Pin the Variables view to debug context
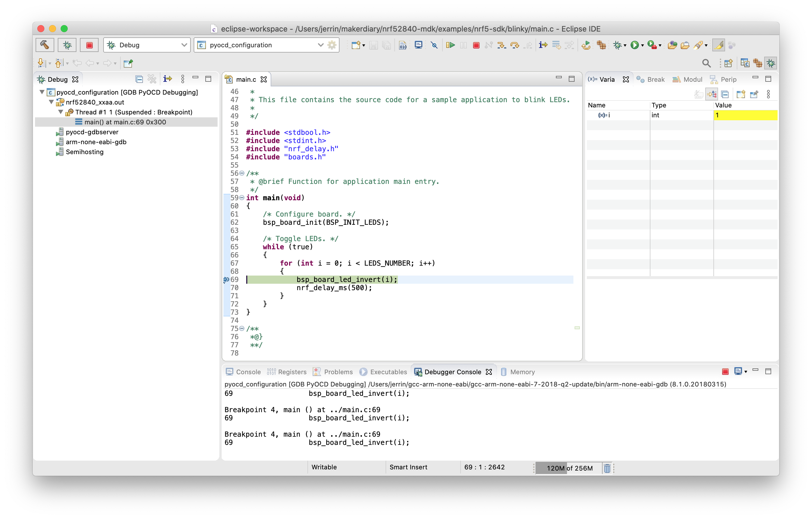 coord(754,94)
